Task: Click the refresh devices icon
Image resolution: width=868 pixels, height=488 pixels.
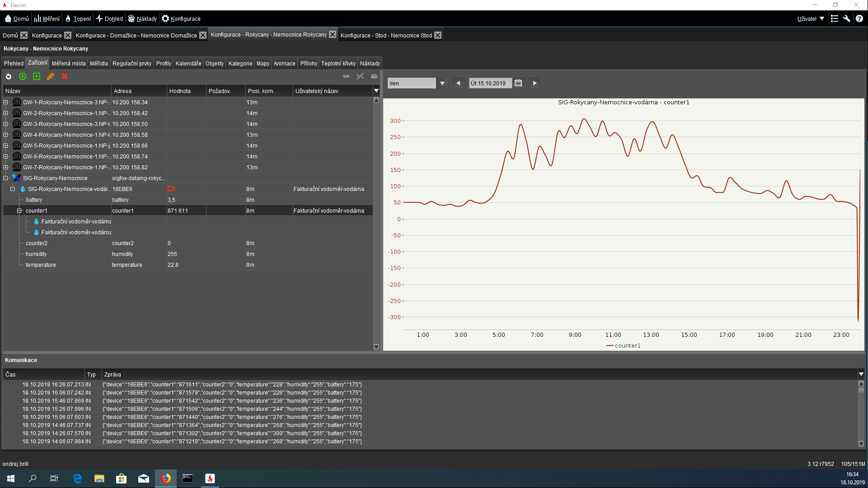Action: (x=9, y=76)
